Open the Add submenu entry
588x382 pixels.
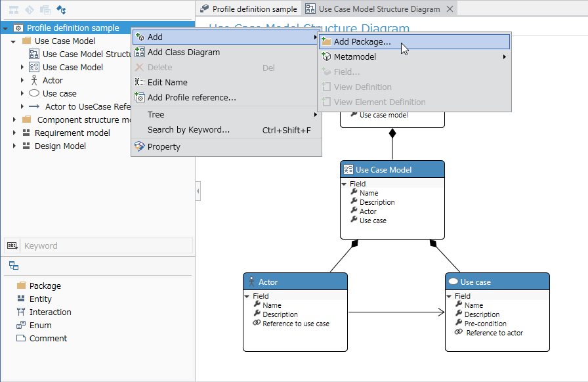tap(226, 37)
